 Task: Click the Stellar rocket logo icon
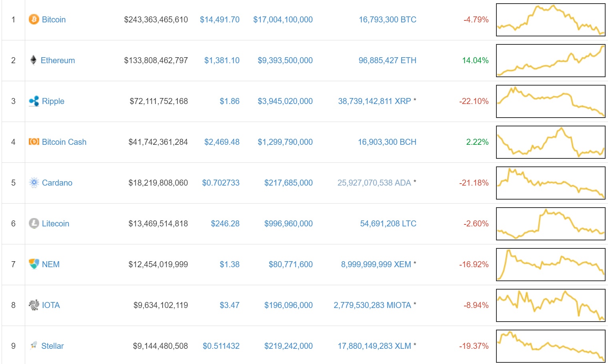34,346
